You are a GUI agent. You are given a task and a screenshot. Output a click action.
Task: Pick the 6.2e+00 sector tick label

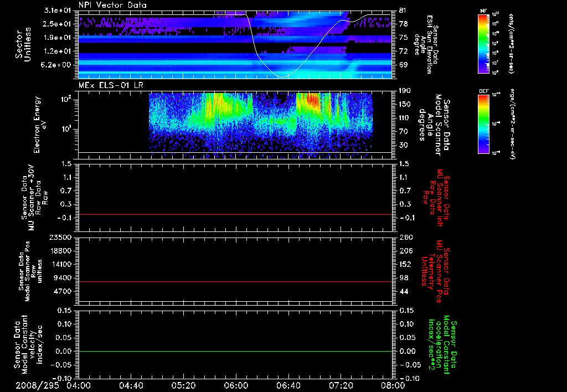pyautogui.click(x=57, y=65)
